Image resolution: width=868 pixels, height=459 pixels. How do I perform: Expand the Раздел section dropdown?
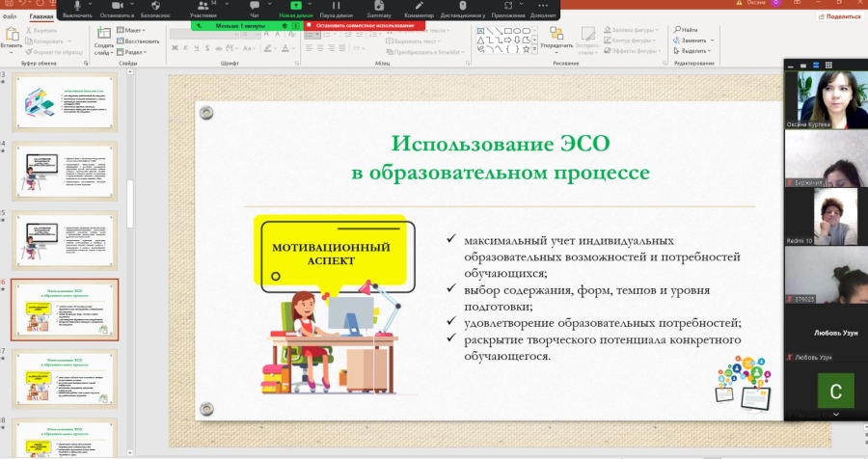(135, 53)
